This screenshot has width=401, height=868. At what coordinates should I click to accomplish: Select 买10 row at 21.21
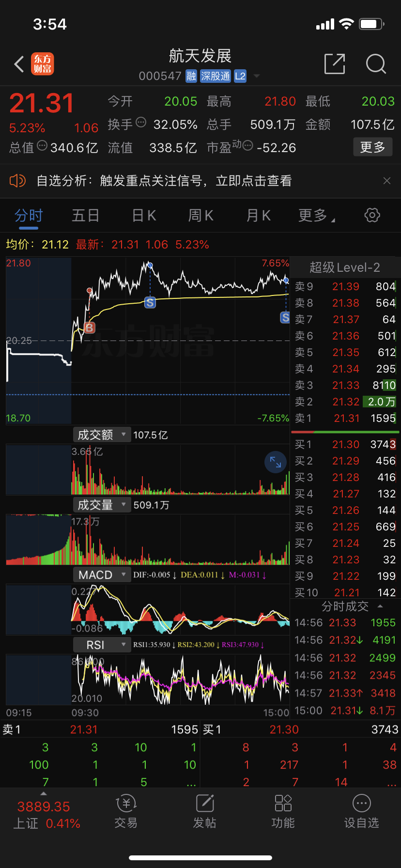[x=345, y=592]
